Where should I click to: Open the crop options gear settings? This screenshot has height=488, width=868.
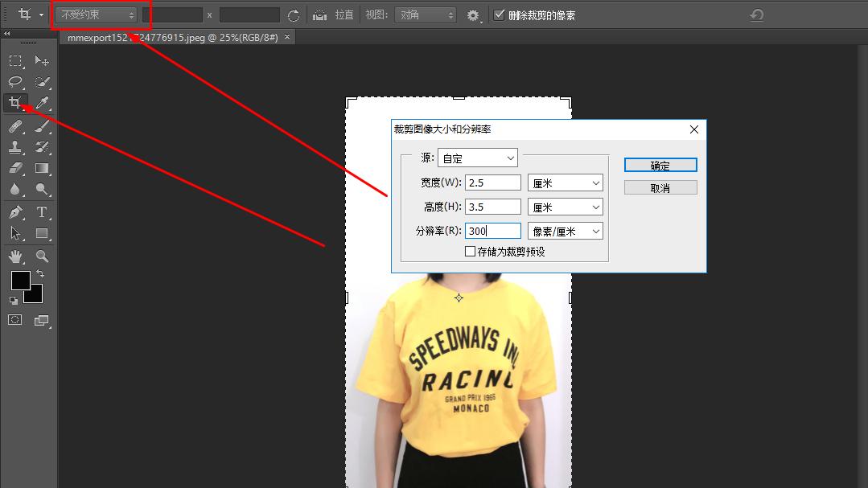point(473,14)
